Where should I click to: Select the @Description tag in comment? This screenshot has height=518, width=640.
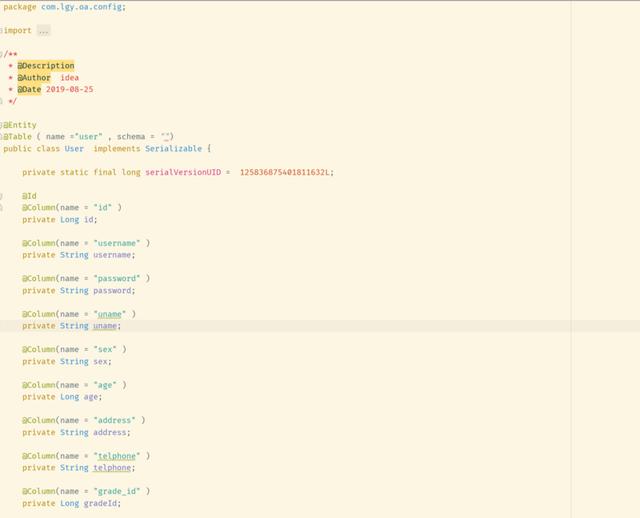[x=46, y=66]
